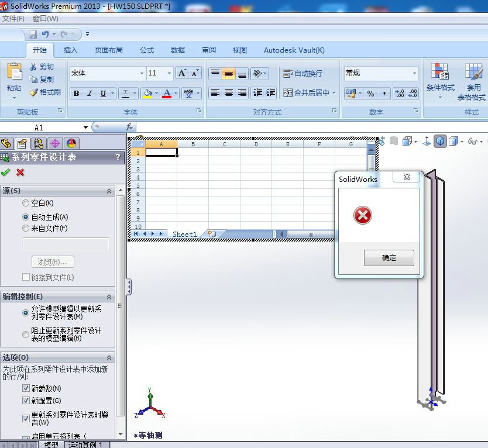Align text left
Screen dimensions: 488x448
(215, 93)
